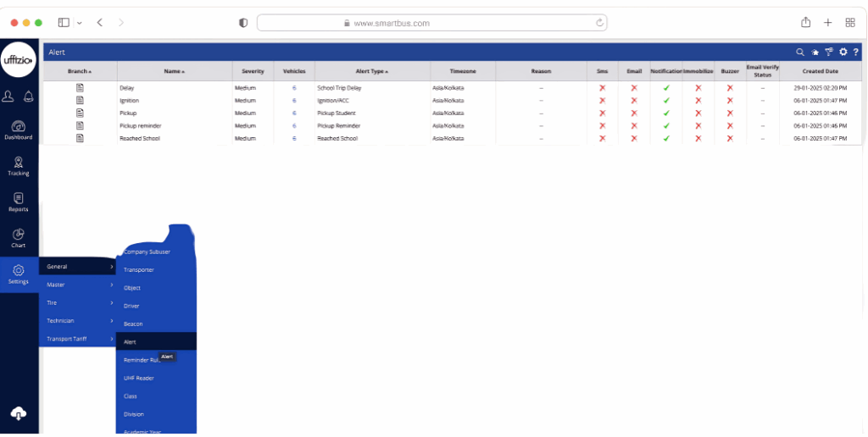Image resolution: width=868 pixels, height=437 pixels.
Task: Click the notification bell icon
Action: point(28,96)
